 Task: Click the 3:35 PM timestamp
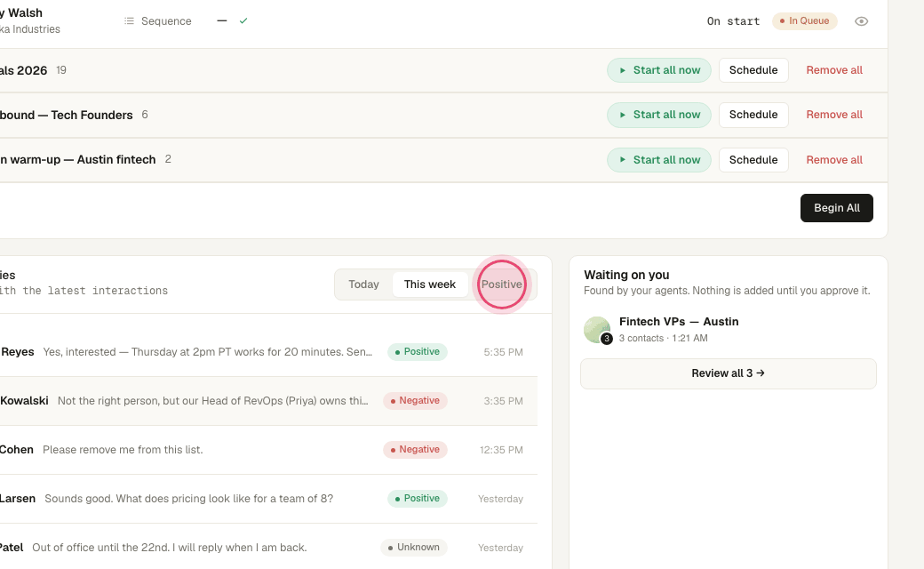coord(503,402)
